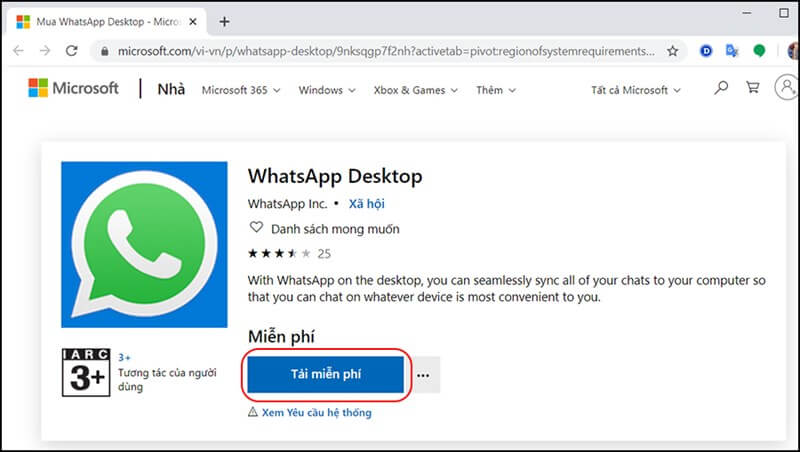Minimize the browser window

pos(747,13)
